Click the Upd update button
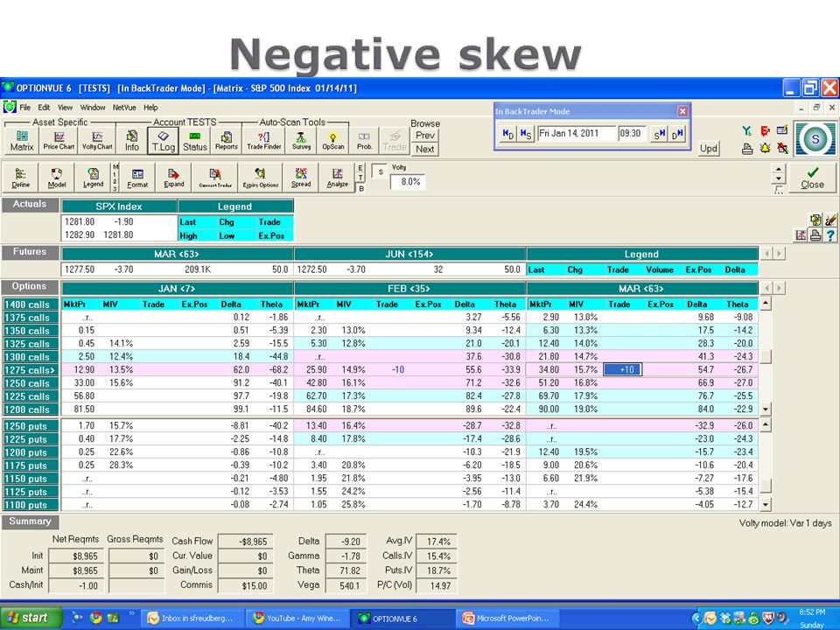Screen dimensions: 840x630 (x=708, y=149)
